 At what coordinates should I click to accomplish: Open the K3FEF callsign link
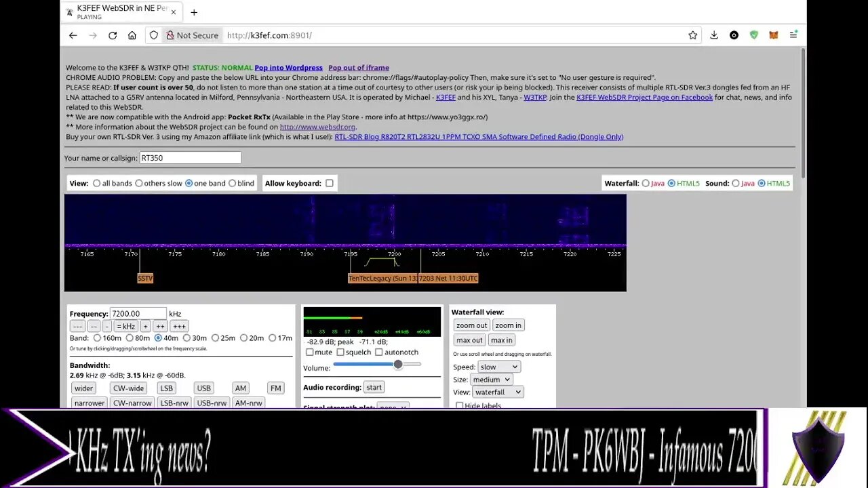pyautogui.click(x=446, y=98)
